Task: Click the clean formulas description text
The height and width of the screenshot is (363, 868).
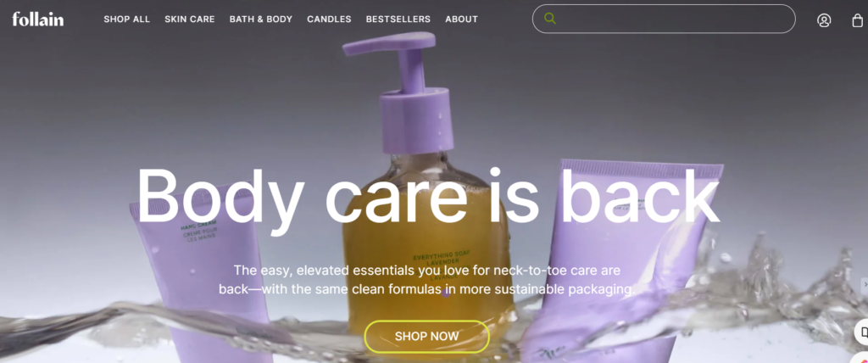Action: pos(427,280)
